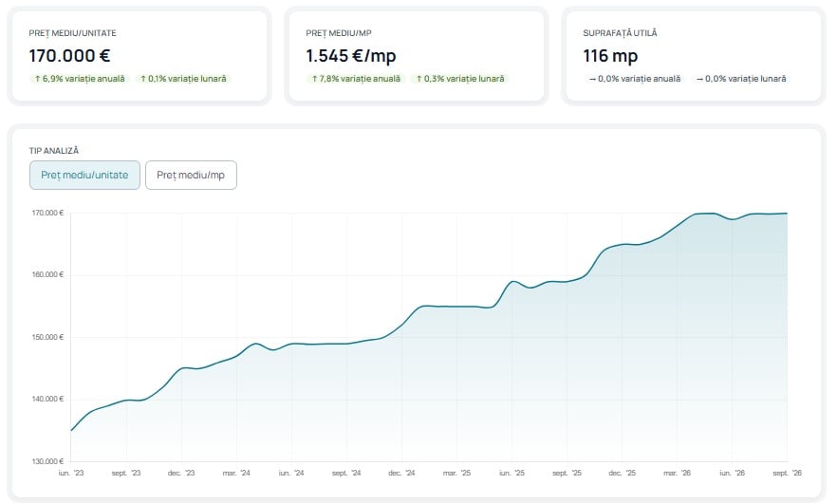The height and width of the screenshot is (504, 837).
Task: Click the 6,9% variație anuală badge
Action: [x=80, y=79]
